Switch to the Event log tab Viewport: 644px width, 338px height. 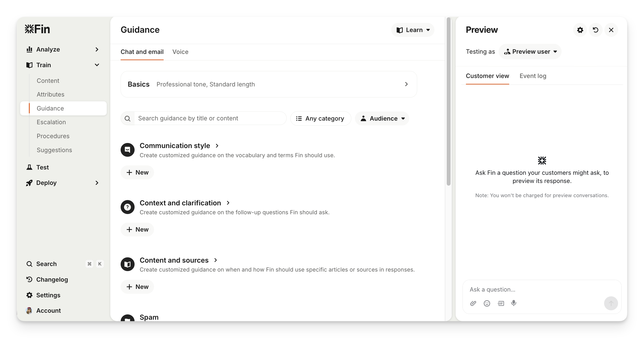(x=533, y=76)
